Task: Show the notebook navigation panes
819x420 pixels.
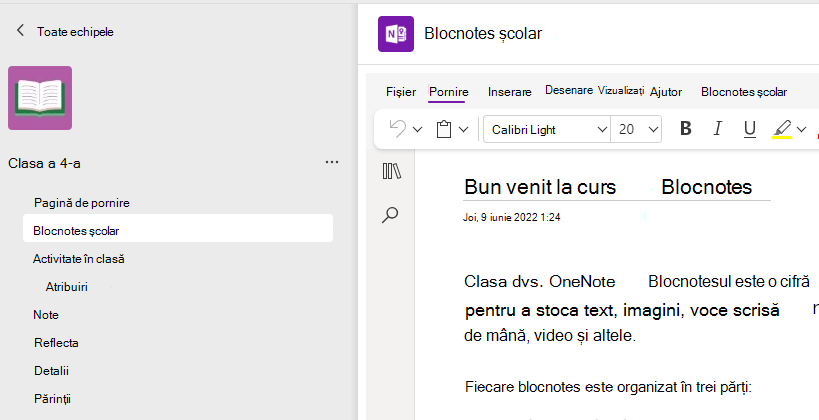Action: pyautogui.click(x=391, y=171)
